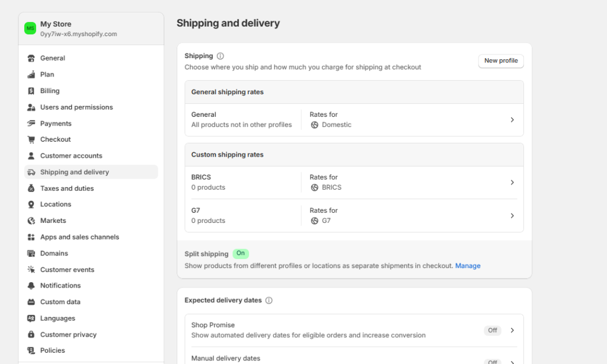607x364 pixels.
Task: Select the Payments sidebar icon
Action: 31,123
